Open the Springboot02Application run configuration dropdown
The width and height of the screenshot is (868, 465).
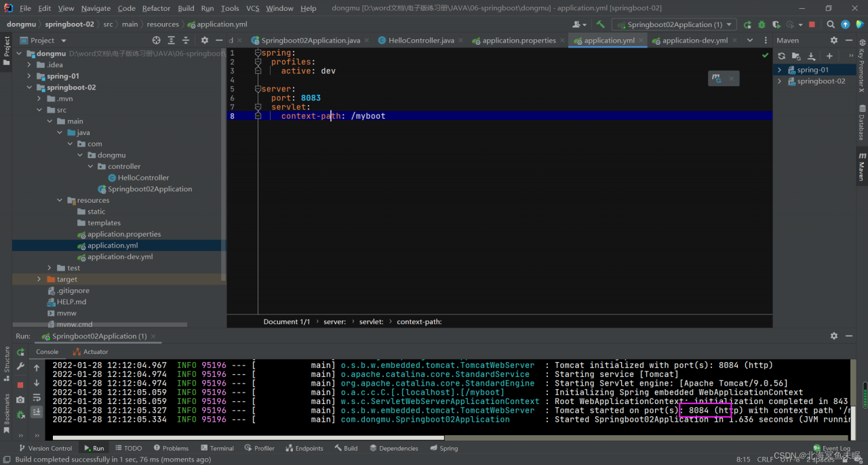pyautogui.click(x=673, y=24)
